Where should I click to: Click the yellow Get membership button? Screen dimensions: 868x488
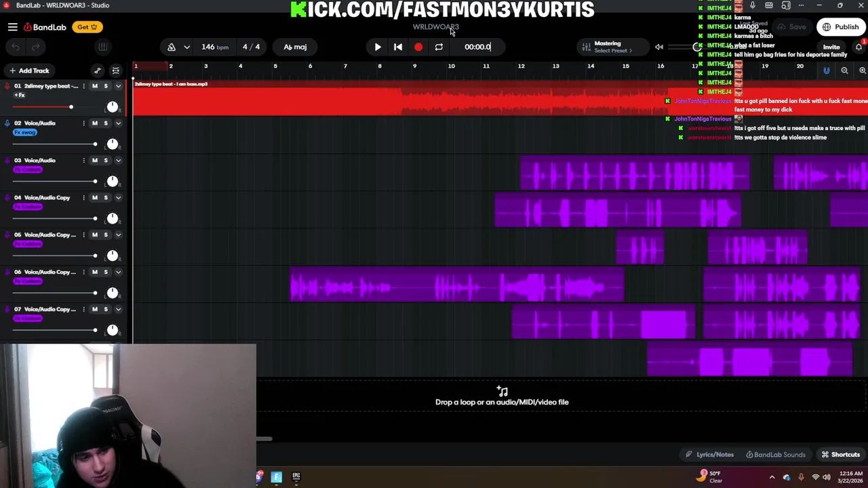pyautogui.click(x=87, y=27)
